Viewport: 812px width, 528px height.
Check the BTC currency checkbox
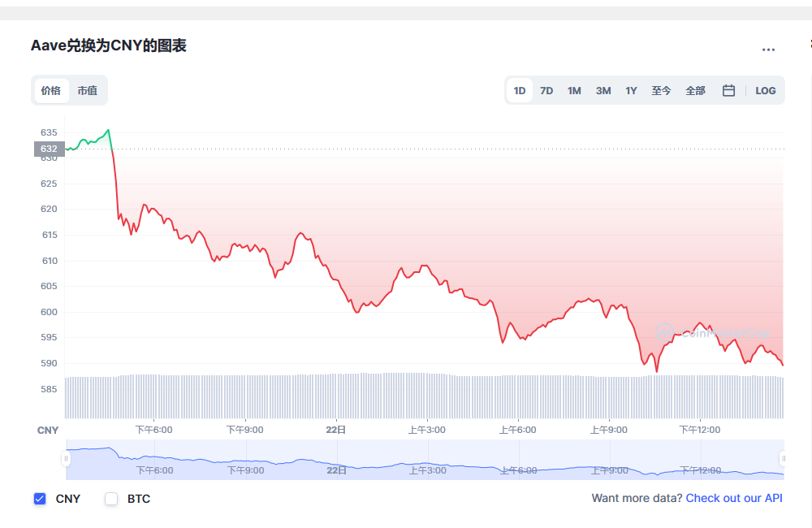click(111, 499)
